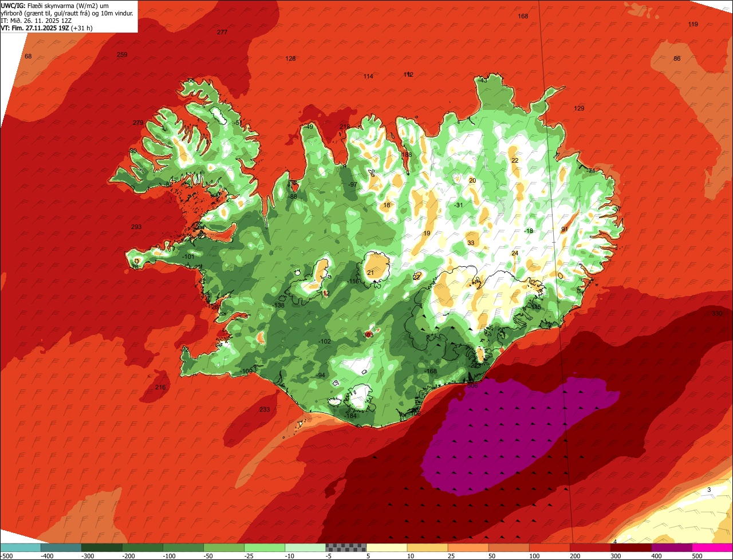The height and width of the screenshot is (560, 733).
Task: Click the map value 293
Action: tap(136, 227)
